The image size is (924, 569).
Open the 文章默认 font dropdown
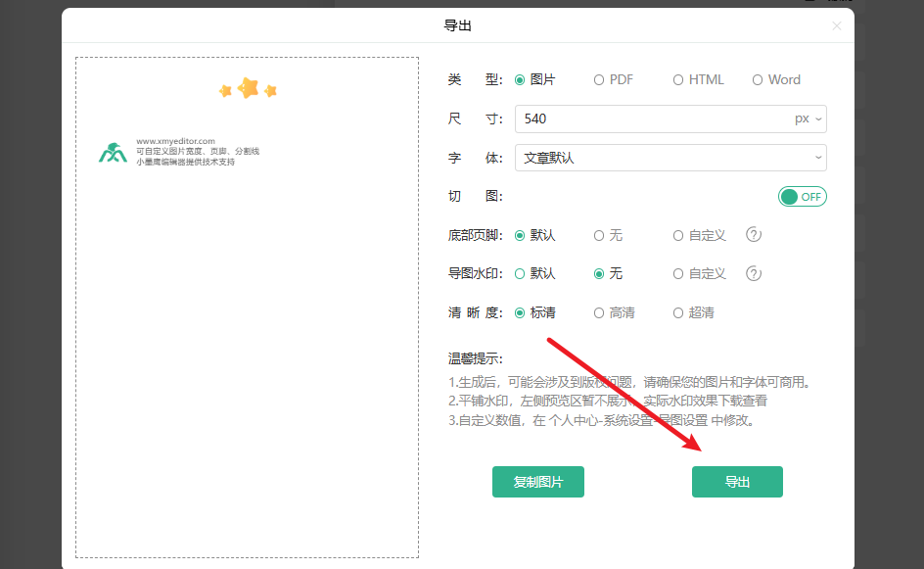click(670, 157)
